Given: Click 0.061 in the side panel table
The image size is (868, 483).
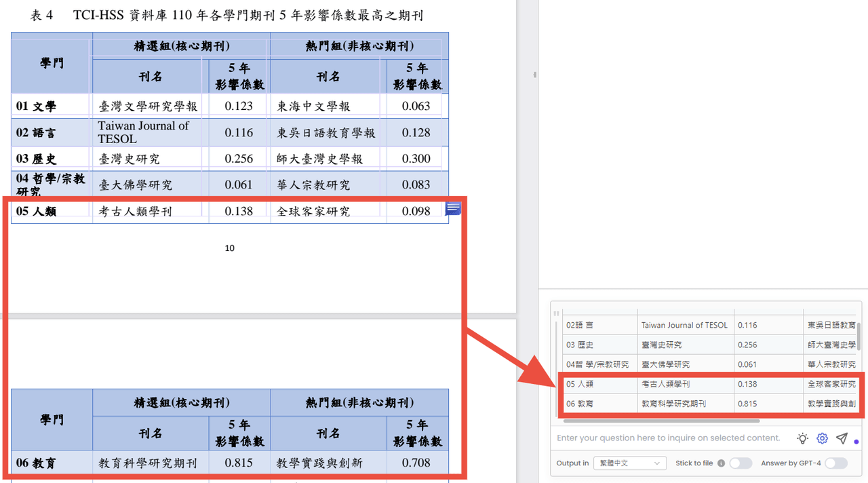Looking at the screenshot, I should [747, 365].
